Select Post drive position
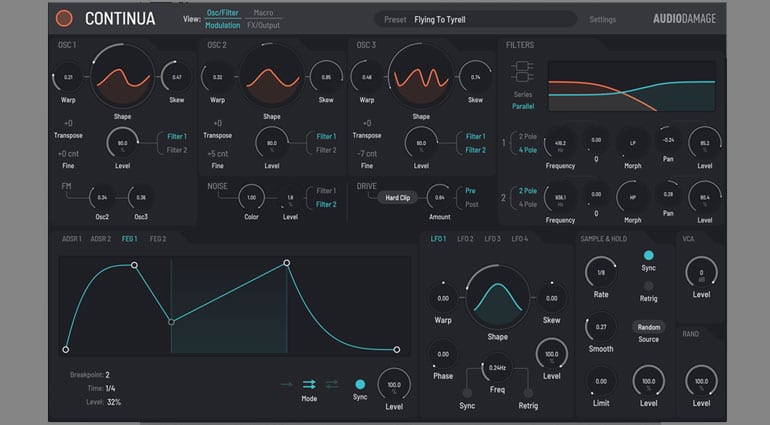The width and height of the screenshot is (770, 425). pos(471,204)
